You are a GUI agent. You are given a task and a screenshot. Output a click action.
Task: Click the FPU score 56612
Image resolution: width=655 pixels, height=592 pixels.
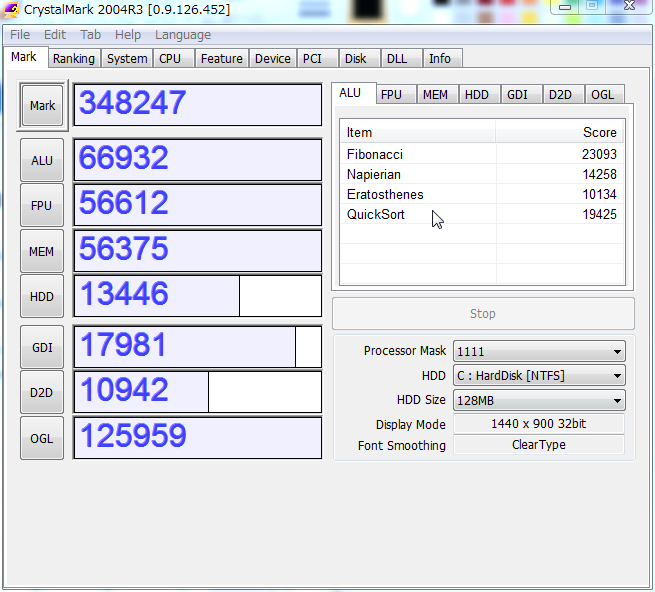click(198, 205)
